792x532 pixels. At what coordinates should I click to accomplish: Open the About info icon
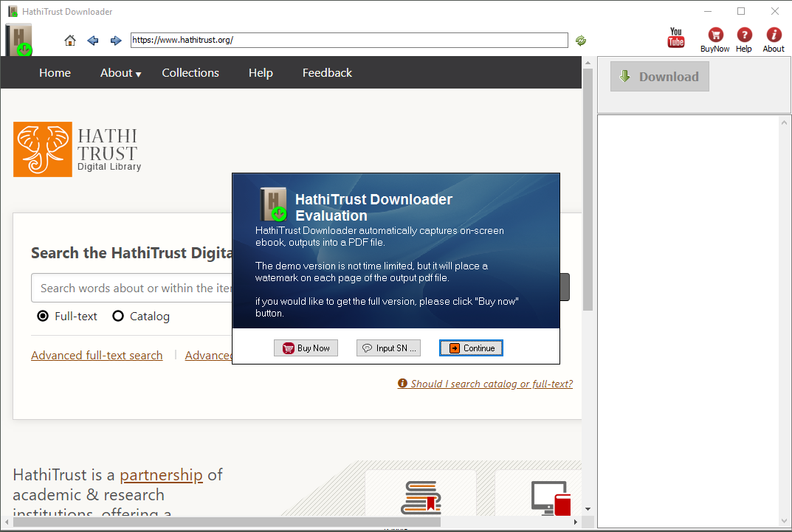click(774, 35)
